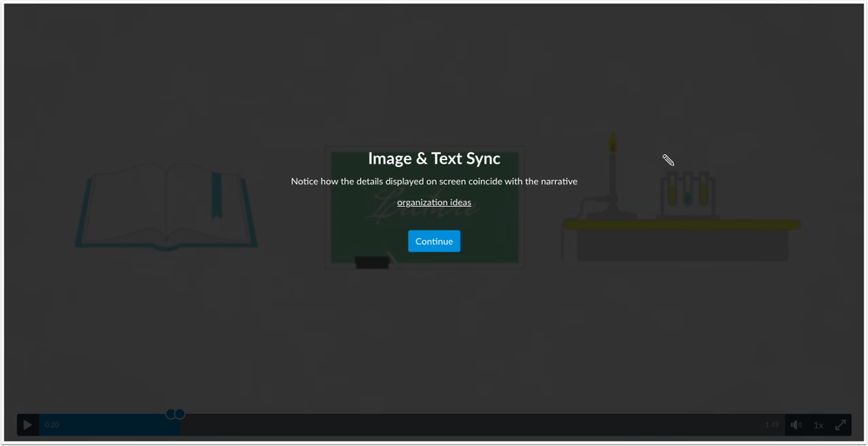Click the video progress bar

click(x=412, y=425)
